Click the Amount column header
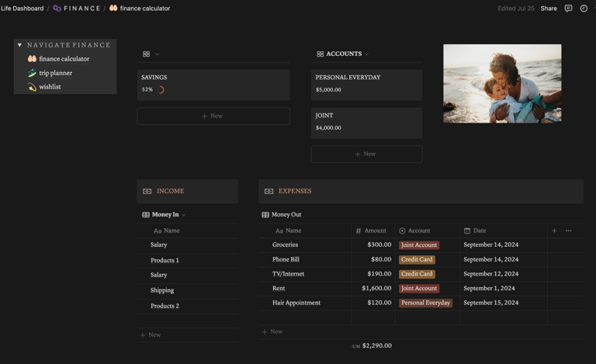Screen dimensions: 596x364 pyautogui.click(x=373, y=231)
